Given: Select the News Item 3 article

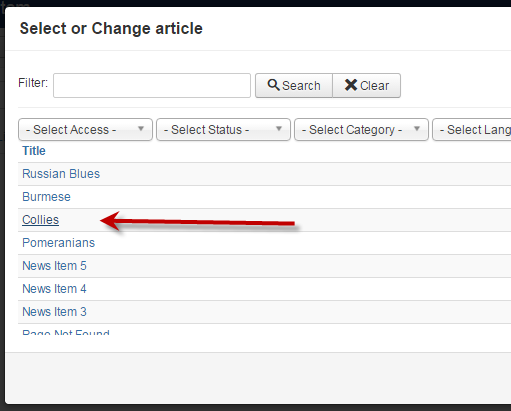Looking at the screenshot, I should [x=54, y=312].
